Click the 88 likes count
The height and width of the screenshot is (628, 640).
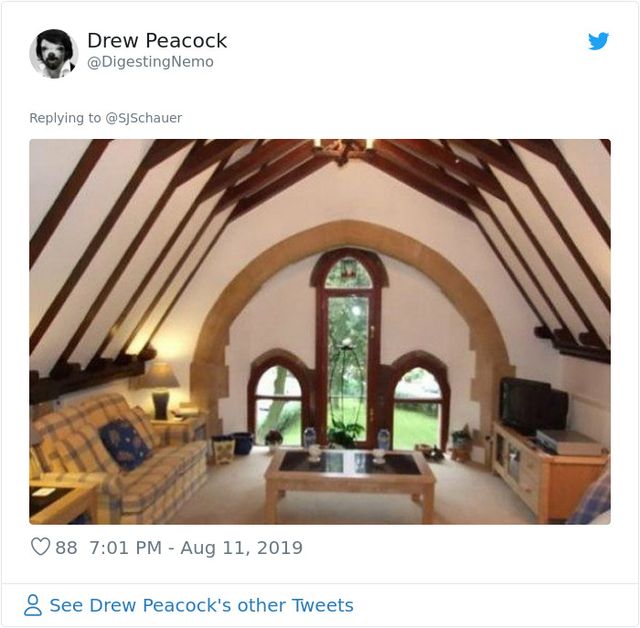tap(66, 547)
